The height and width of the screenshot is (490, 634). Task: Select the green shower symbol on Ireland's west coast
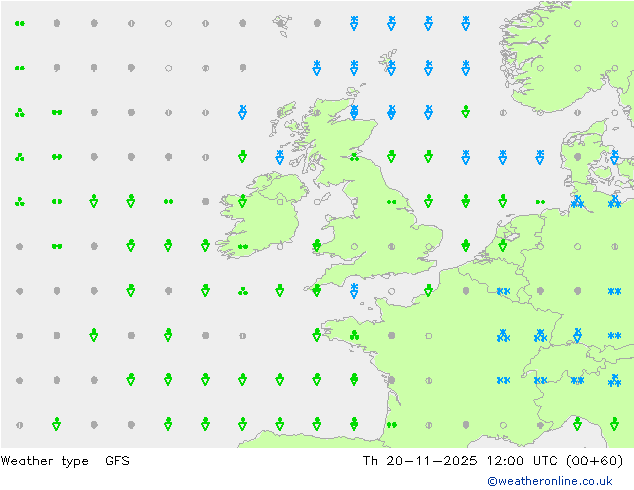tap(243, 201)
